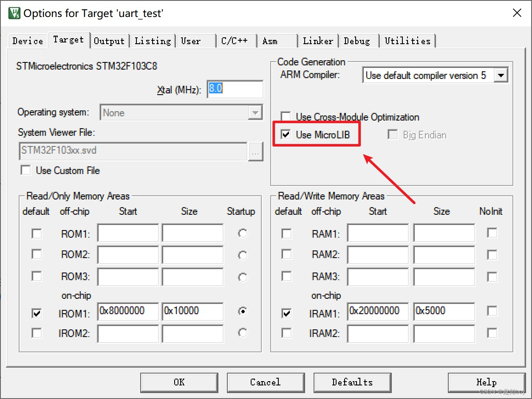Enable NoInit for RAM1
Screen dimensions: 532x399
coord(492,233)
